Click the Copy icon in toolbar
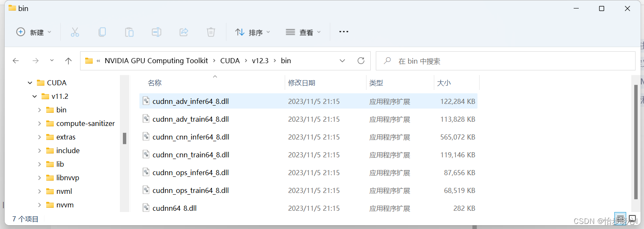The height and width of the screenshot is (229, 644). click(102, 32)
